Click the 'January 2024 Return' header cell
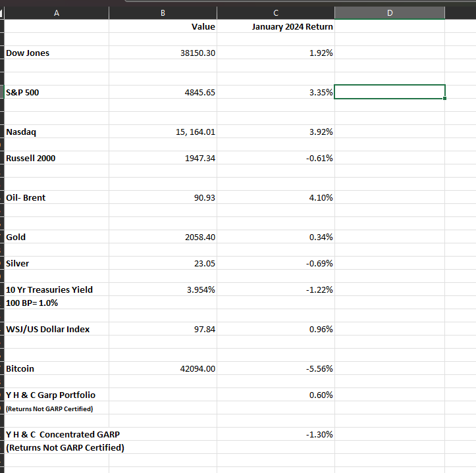This screenshot has width=476, height=473. pos(276,26)
